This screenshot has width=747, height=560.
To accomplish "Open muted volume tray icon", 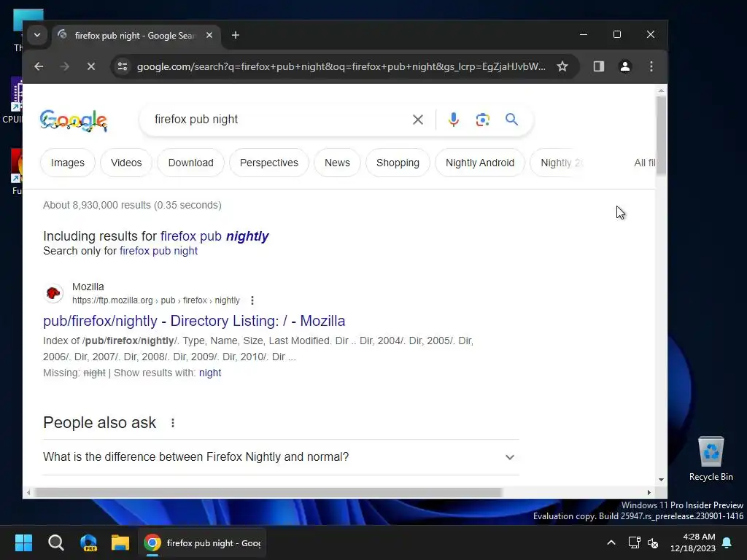I will 653,542.
